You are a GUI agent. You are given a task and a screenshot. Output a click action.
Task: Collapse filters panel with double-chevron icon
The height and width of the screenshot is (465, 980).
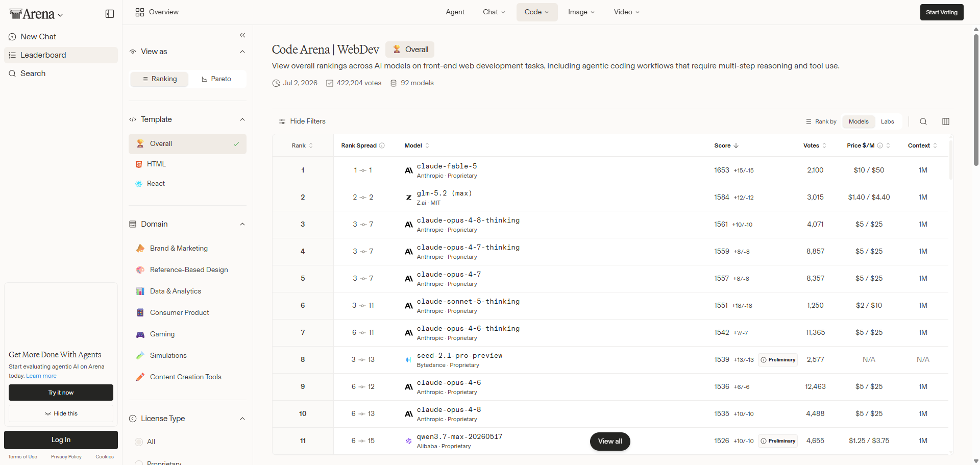tap(242, 35)
